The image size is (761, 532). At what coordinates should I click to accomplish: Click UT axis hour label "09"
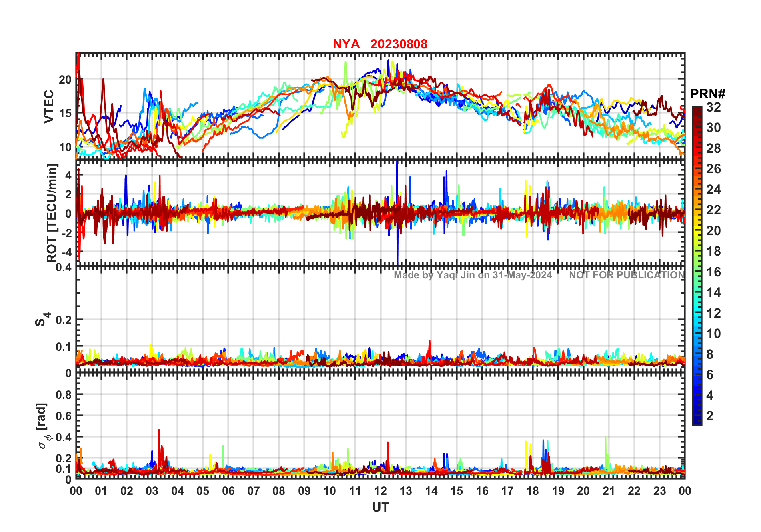coord(304,491)
